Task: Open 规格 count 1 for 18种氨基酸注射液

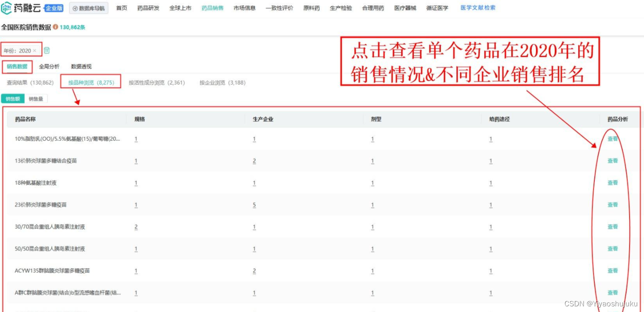Action: (x=136, y=183)
